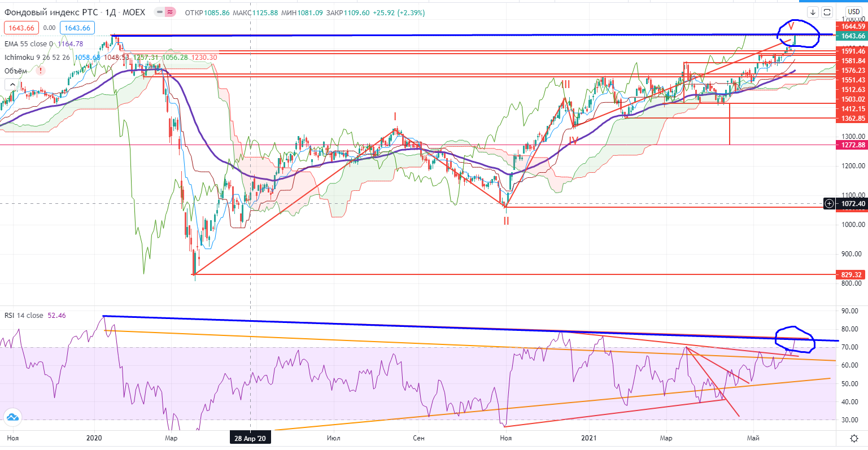This screenshot has width=868, height=450.
Task: Click the Объём volume indicator label
Action: point(16,71)
